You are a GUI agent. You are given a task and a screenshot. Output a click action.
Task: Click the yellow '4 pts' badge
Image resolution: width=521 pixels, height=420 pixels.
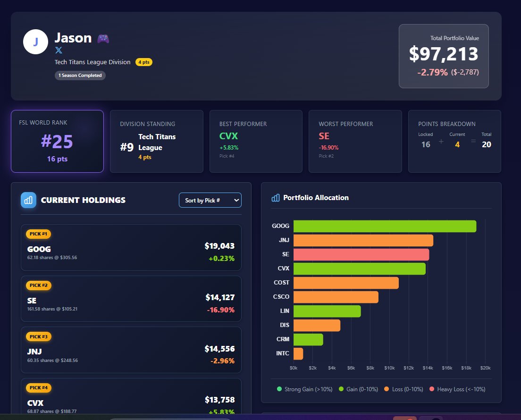(144, 62)
